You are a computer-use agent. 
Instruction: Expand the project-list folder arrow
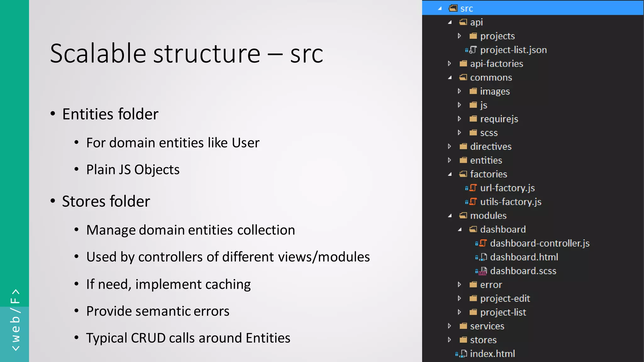point(459,312)
